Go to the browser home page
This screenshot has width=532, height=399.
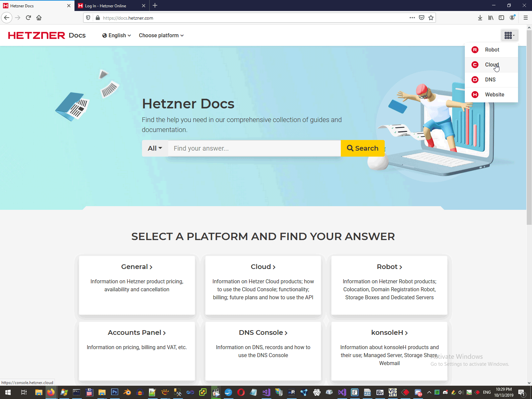[x=39, y=18]
